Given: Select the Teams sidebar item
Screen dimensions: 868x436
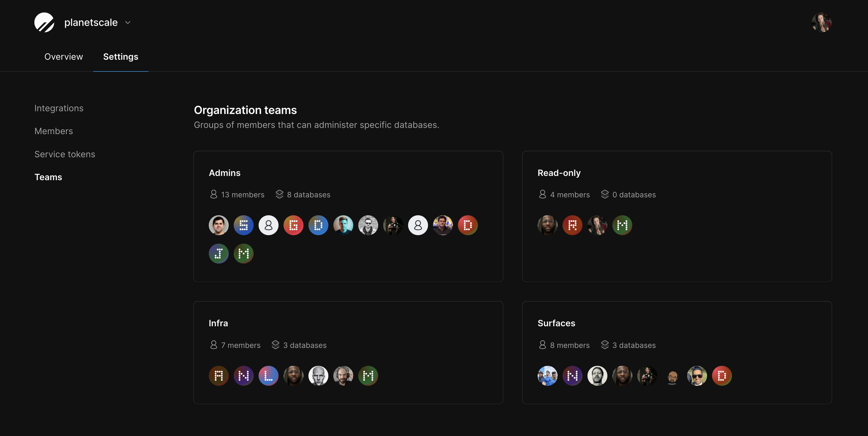Looking at the screenshot, I should click(x=48, y=177).
